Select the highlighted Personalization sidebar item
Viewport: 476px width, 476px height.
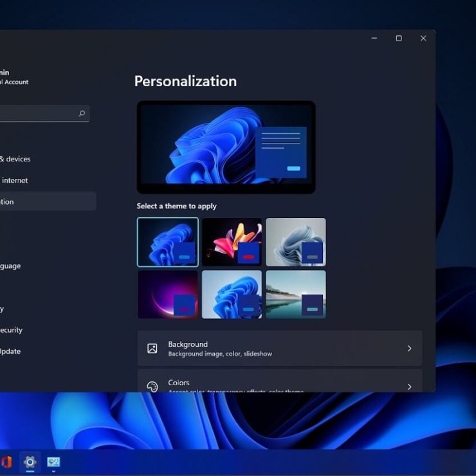pyautogui.click(x=48, y=201)
